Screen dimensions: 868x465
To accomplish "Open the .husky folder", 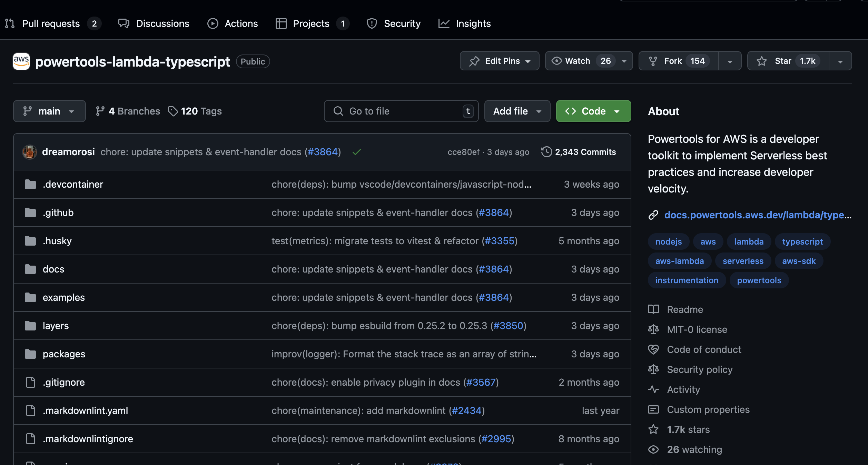I will [57, 241].
